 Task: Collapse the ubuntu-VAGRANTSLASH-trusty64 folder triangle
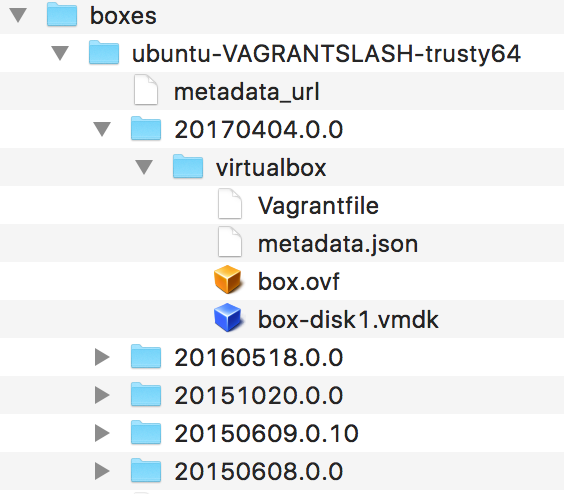coord(60,53)
